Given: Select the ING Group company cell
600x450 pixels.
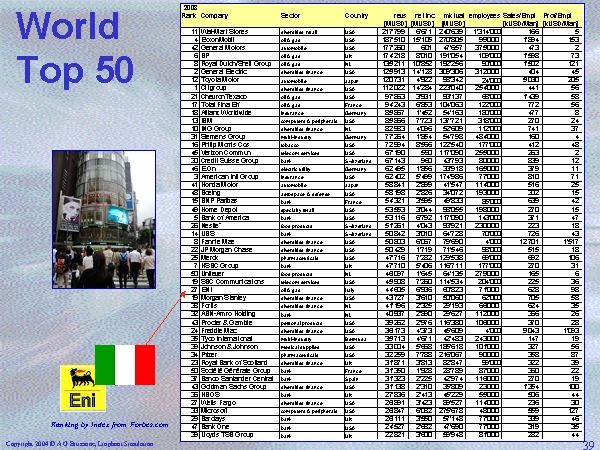Looking at the screenshot, I should [240, 129].
